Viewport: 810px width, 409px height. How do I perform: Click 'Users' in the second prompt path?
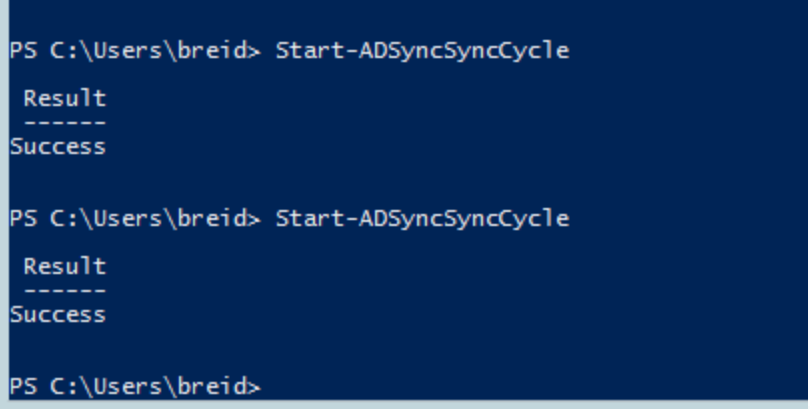click(x=127, y=218)
